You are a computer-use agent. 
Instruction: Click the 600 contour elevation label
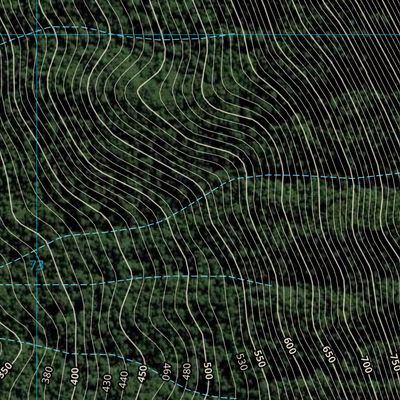pyautogui.click(x=290, y=346)
